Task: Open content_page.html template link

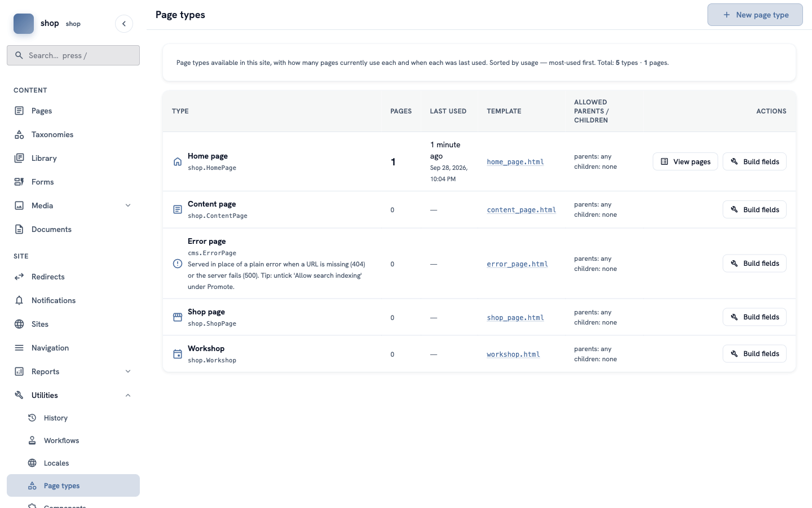Action: [x=522, y=210]
